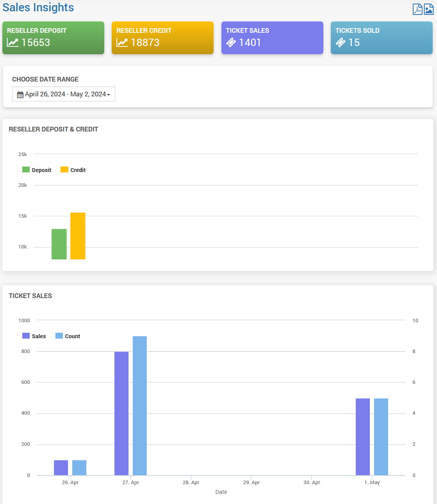
Task: Hide the Sales series via legend
Action: 34,336
